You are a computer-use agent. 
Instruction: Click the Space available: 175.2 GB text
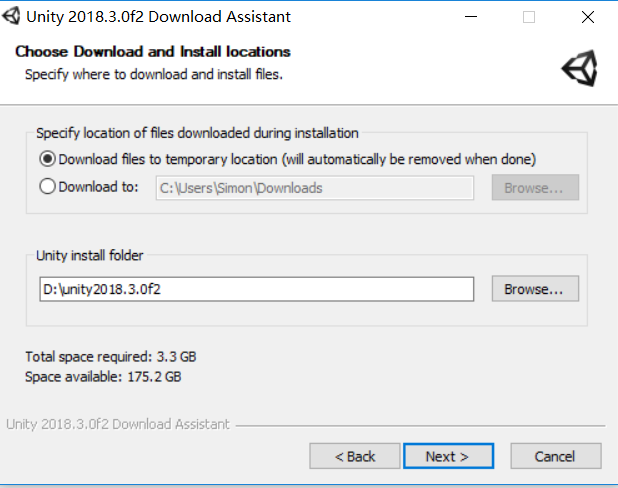[103, 377]
